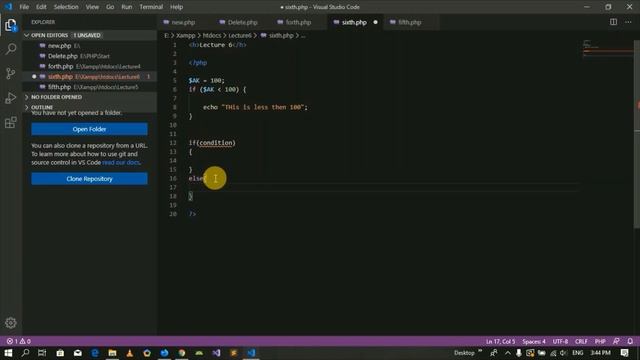Open the Terminal menu
Image resolution: width=640 pixels, height=360 pixels.
151,7
